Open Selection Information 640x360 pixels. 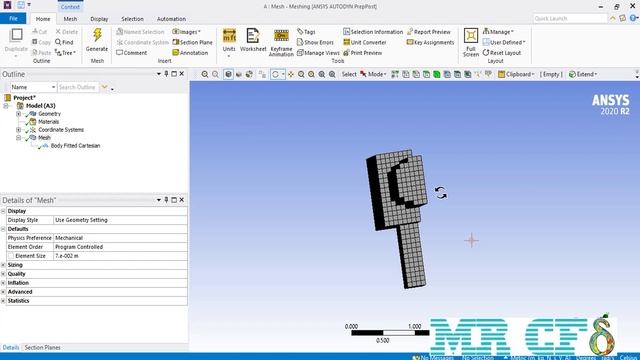pos(373,31)
